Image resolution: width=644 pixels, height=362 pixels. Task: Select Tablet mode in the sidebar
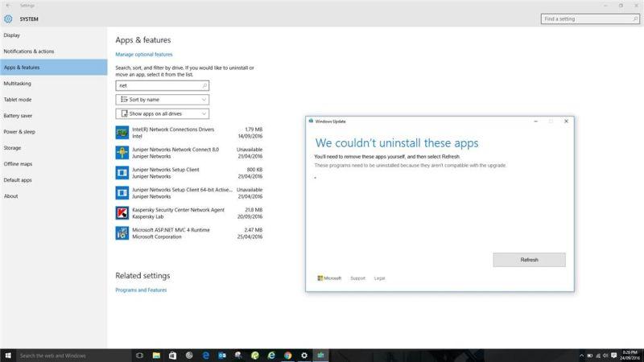click(53, 99)
